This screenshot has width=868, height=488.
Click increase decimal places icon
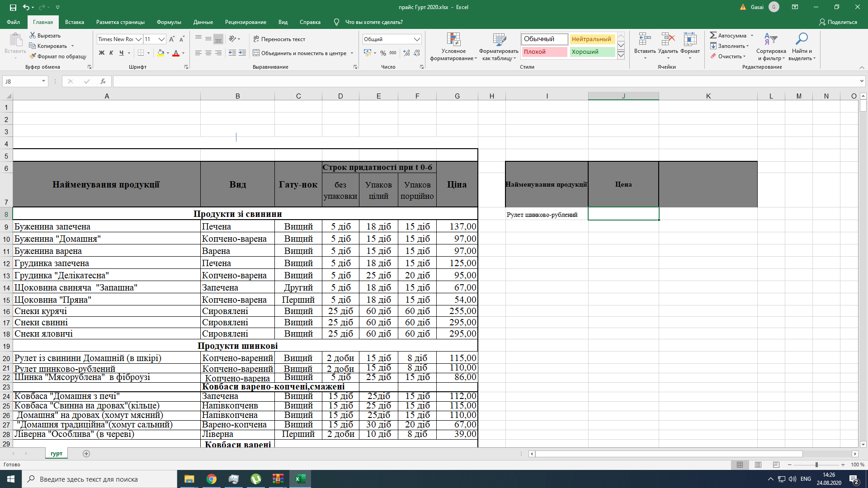pos(407,53)
